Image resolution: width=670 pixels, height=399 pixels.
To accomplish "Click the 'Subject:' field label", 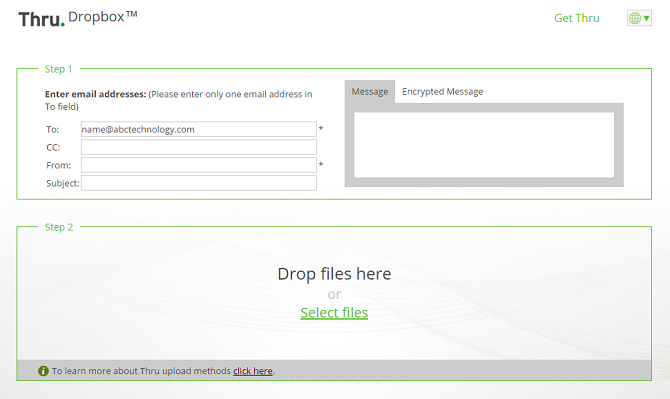I will (x=63, y=183).
